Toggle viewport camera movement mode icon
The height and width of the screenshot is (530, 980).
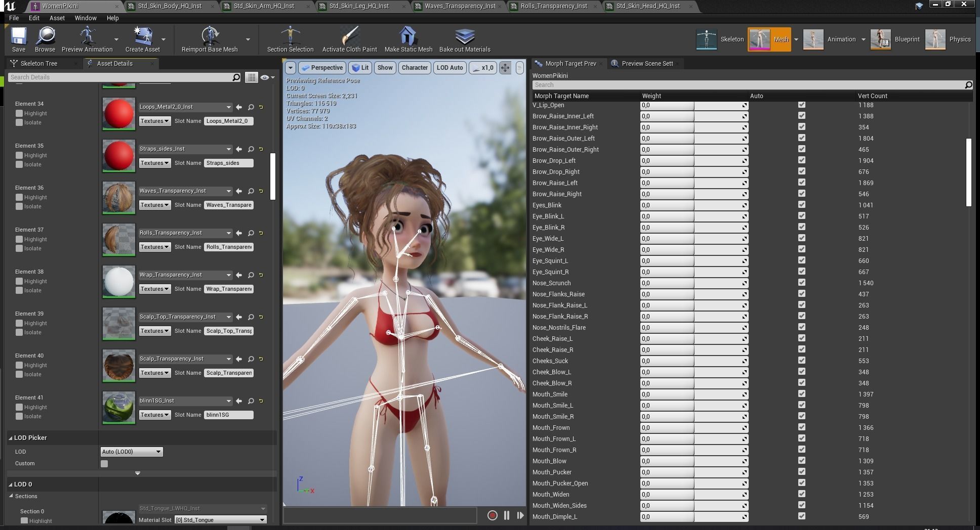(x=505, y=68)
